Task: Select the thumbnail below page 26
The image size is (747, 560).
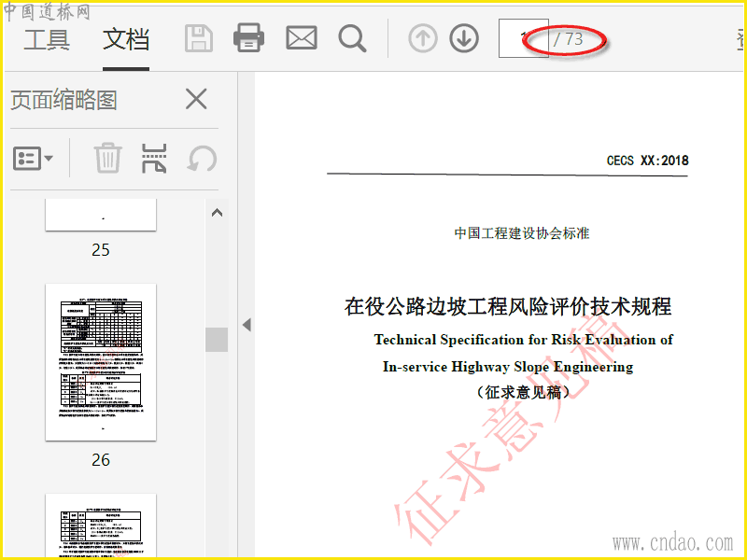Action: 101,525
